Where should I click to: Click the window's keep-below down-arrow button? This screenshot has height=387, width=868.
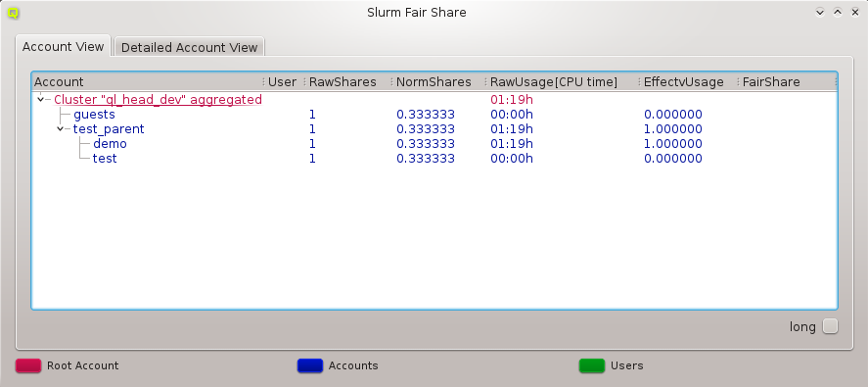click(x=821, y=12)
